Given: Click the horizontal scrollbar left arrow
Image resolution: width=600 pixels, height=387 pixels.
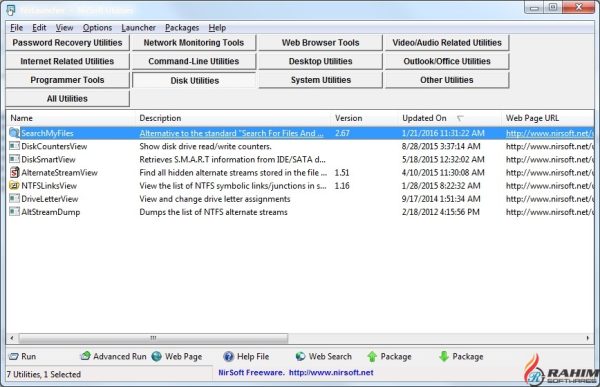Looking at the screenshot, I should [x=12, y=338].
